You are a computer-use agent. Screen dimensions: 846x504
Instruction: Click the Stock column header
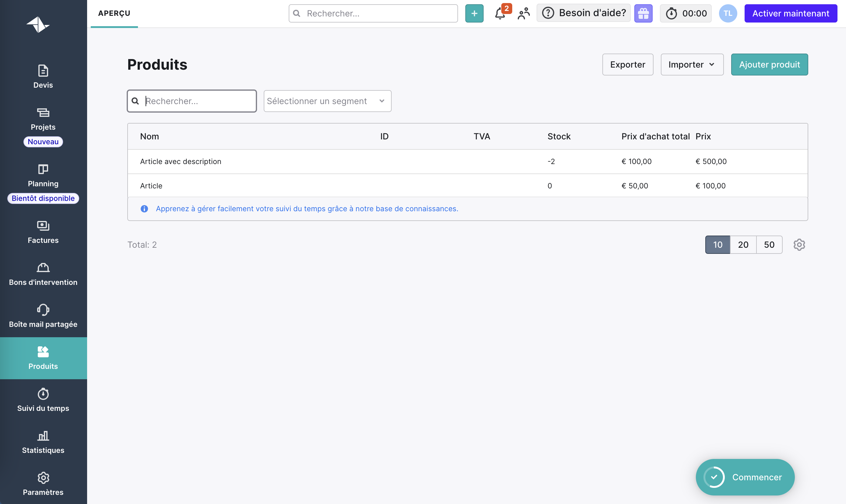(559, 136)
